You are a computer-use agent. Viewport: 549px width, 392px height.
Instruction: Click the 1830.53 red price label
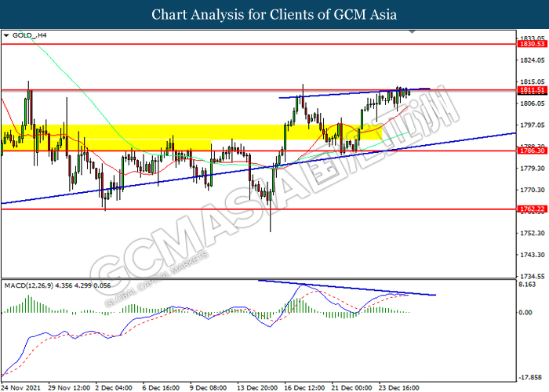533,44
